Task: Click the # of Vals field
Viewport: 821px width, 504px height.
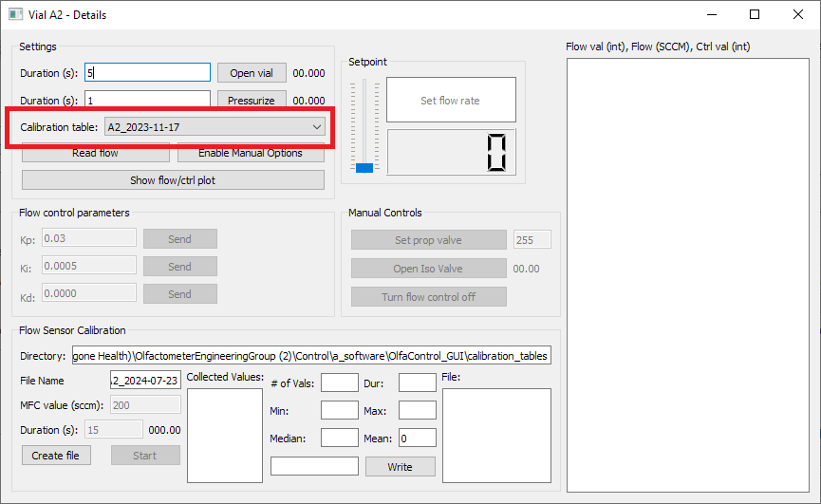Action: [x=339, y=383]
